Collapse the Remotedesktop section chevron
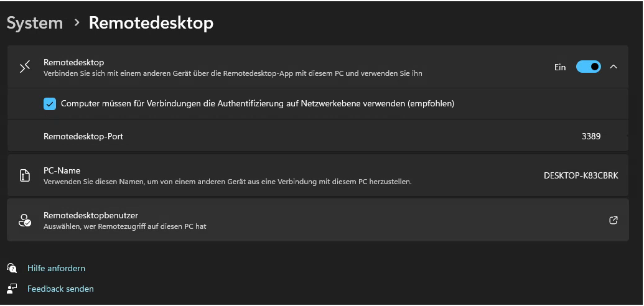644x306 pixels. click(614, 67)
